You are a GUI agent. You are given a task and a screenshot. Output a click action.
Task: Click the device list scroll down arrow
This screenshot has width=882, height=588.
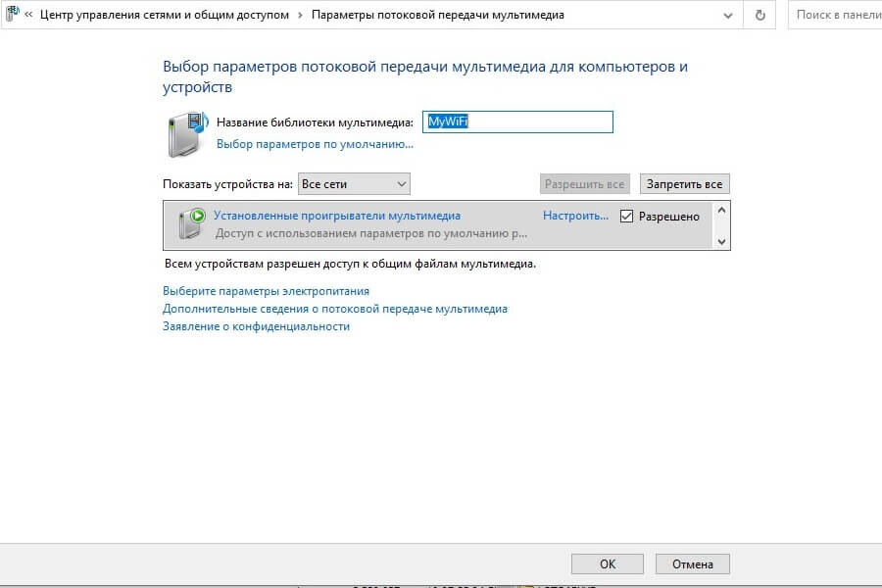(721, 241)
